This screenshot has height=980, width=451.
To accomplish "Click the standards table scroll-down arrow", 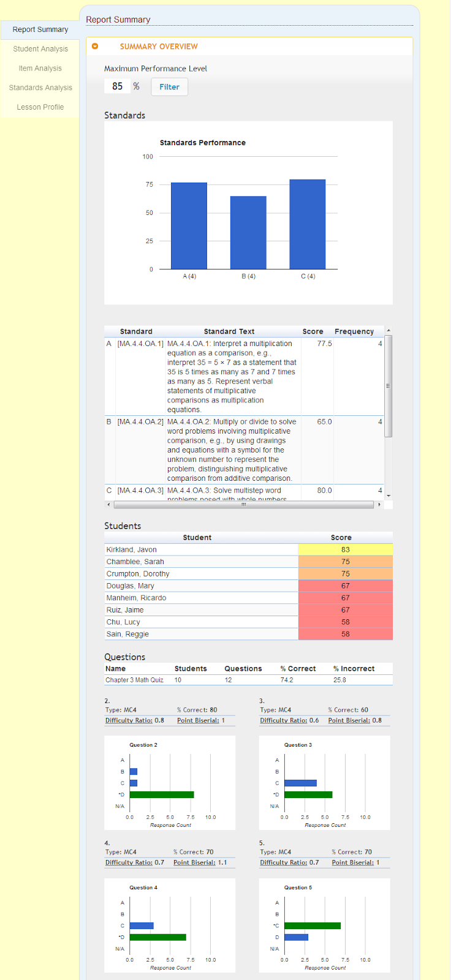I will 388,496.
